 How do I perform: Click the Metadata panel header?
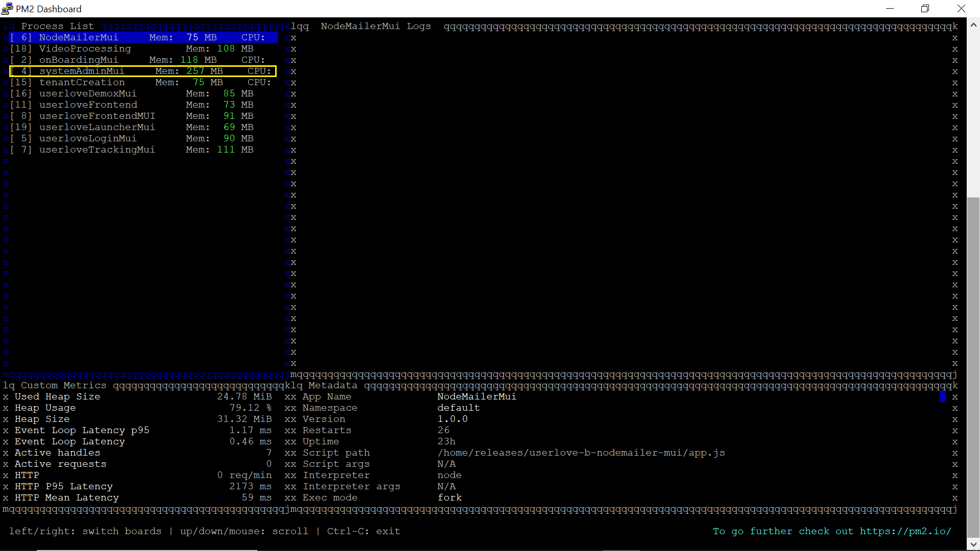tap(333, 385)
